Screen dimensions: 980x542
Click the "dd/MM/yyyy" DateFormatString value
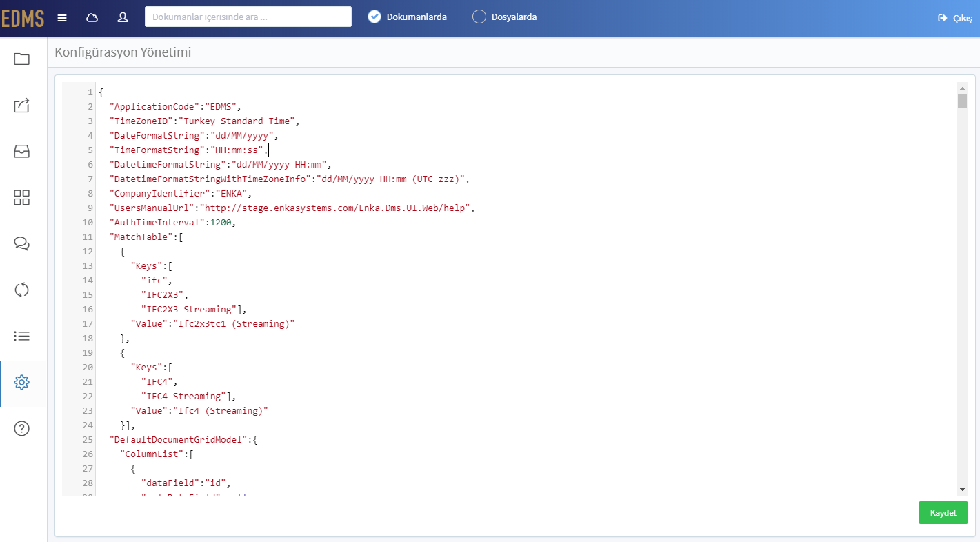(x=242, y=136)
